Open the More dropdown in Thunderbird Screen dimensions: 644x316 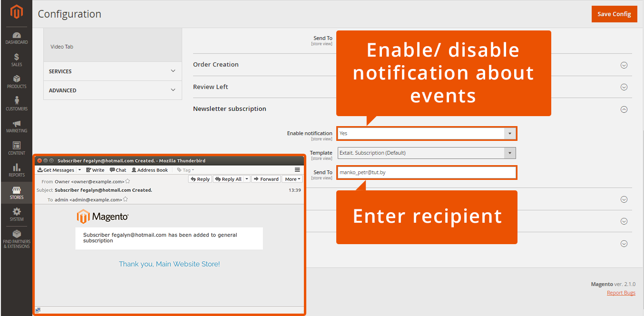pos(293,179)
